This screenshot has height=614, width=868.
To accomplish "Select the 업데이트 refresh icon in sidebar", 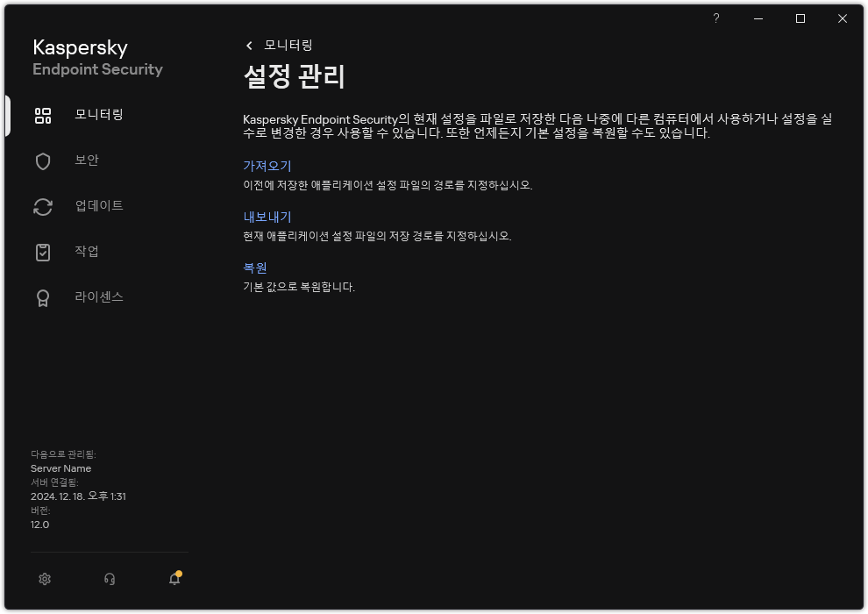I will click(41, 206).
